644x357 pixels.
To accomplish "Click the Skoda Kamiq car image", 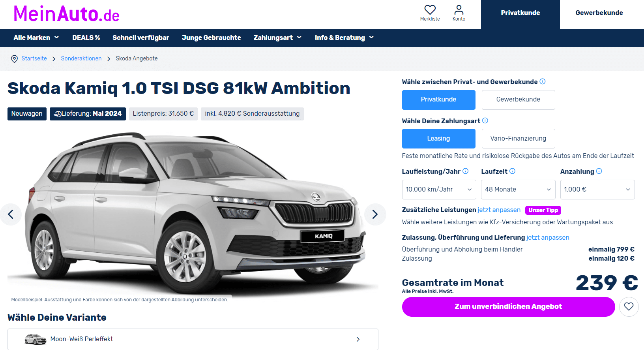I will click(x=193, y=214).
